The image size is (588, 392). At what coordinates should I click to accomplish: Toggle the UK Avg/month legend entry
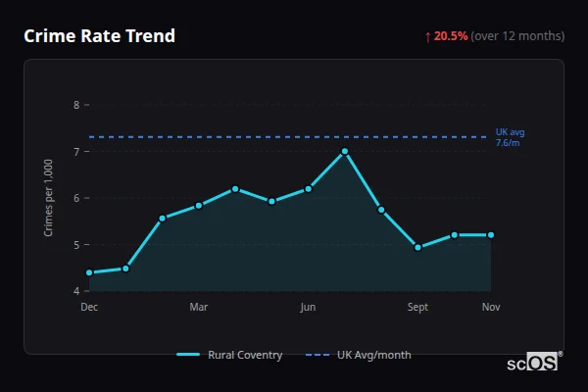point(358,355)
